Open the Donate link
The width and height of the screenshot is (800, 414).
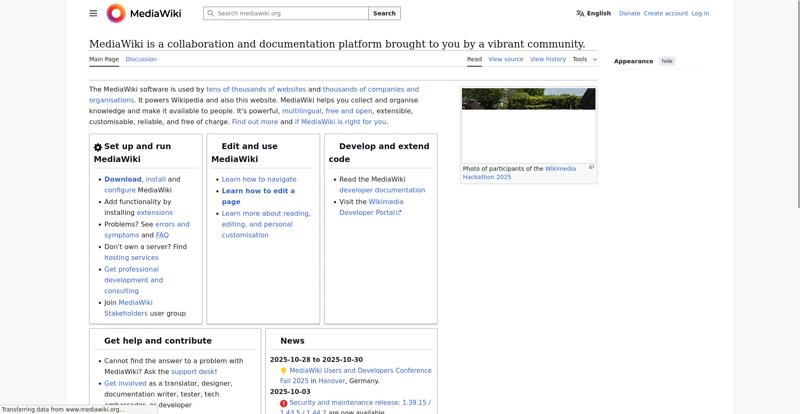(x=629, y=14)
